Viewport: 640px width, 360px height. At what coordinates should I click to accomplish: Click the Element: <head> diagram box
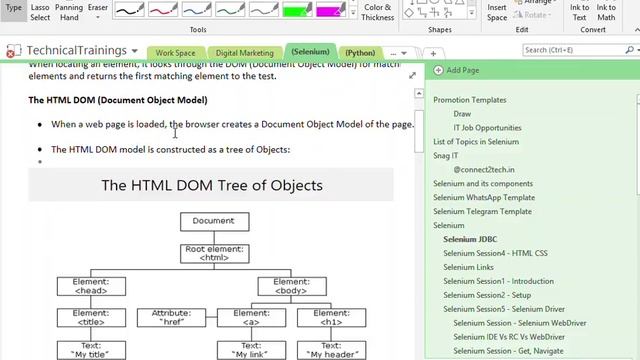pos(91,286)
